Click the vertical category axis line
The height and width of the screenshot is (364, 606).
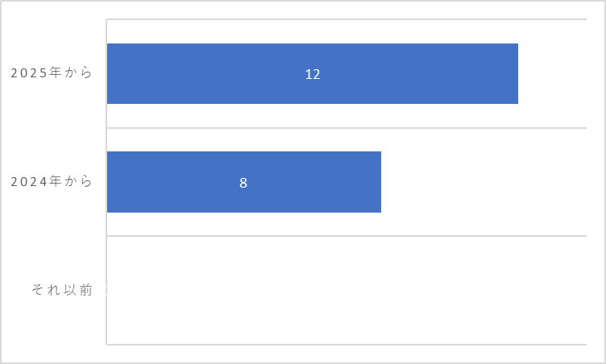tap(106, 182)
